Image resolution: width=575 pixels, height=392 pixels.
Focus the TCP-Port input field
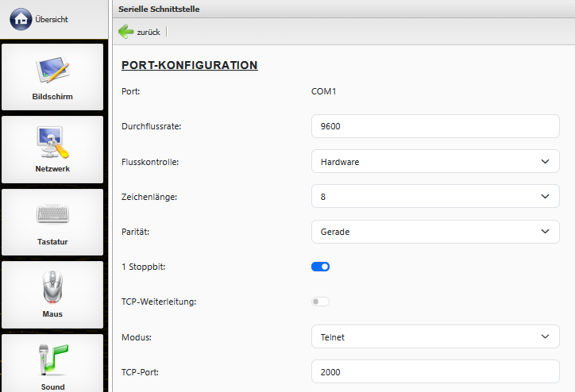(x=434, y=371)
